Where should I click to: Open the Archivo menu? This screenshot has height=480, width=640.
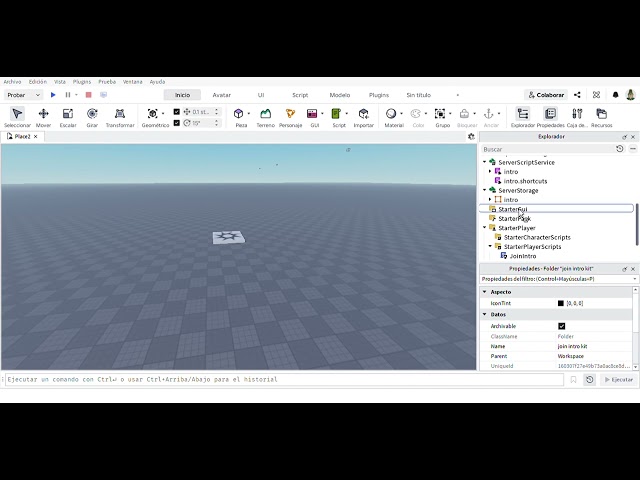(x=12, y=82)
